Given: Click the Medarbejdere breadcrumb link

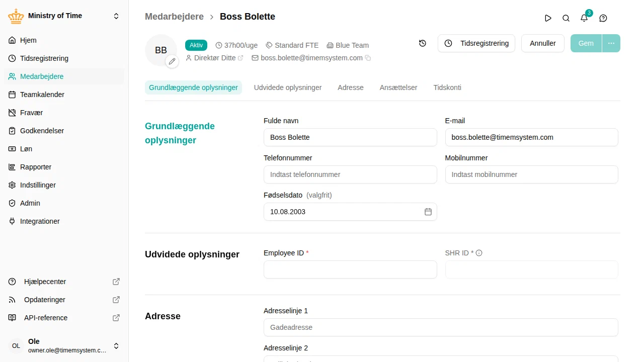Looking at the screenshot, I should point(174,17).
